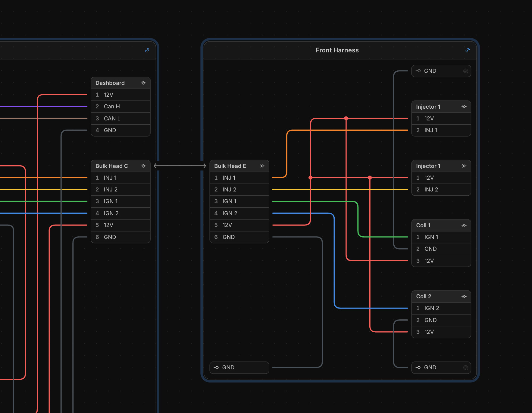The image size is (532, 413).
Task: Select Coil 2 pin 1 IGN 2
Action: click(x=441, y=308)
